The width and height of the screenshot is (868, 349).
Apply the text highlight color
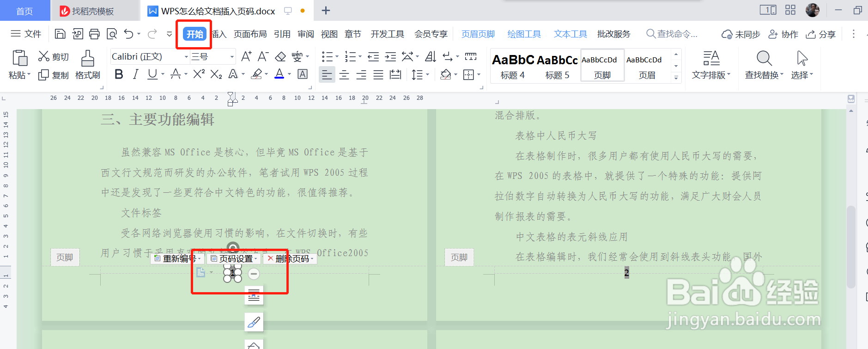click(x=257, y=74)
